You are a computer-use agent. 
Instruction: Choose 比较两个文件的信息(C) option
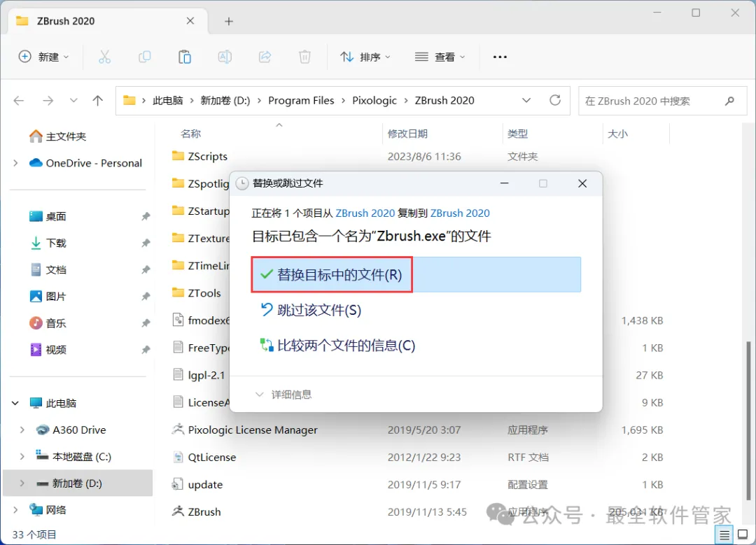coord(337,346)
